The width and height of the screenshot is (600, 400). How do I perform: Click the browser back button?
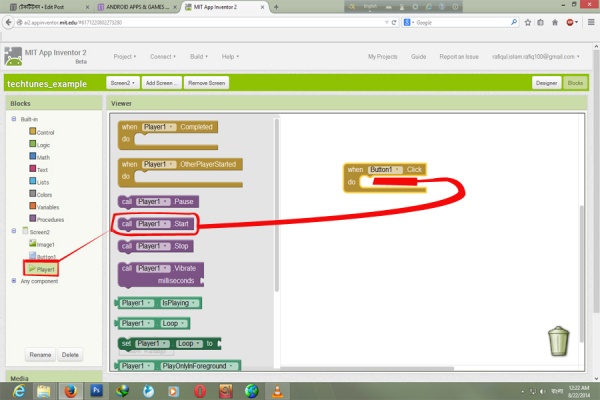[x=8, y=22]
